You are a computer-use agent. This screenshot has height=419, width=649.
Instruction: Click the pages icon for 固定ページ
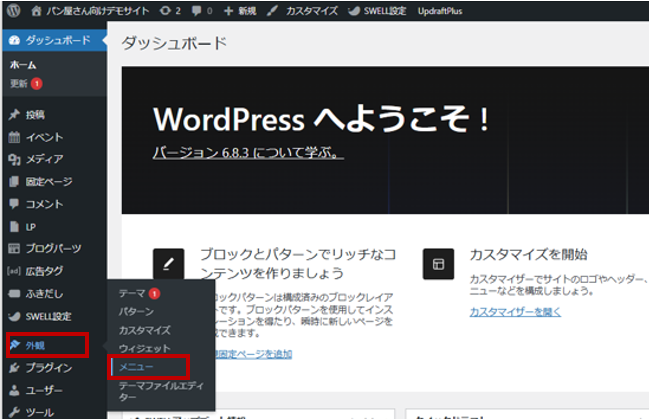pyautogui.click(x=14, y=181)
